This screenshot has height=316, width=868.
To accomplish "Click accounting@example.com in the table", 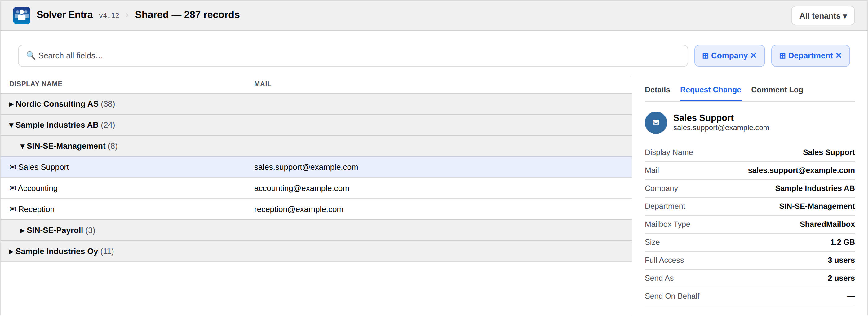I will click(x=301, y=188).
